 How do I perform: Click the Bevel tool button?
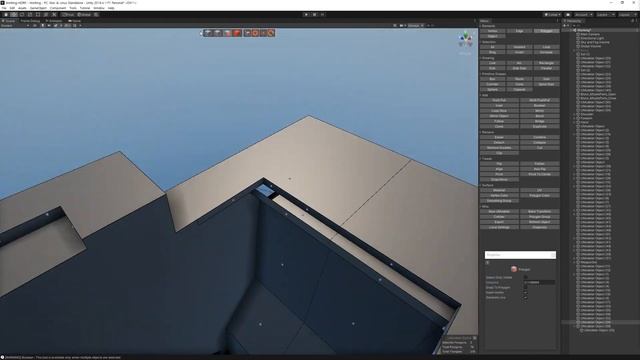click(540, 116)
